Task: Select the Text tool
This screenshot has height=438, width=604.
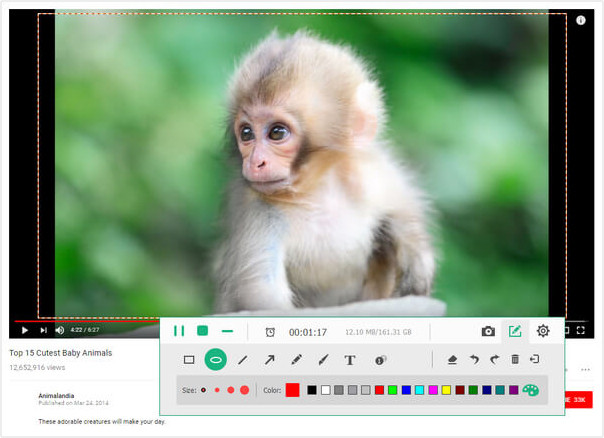Action: click(350, 360)
